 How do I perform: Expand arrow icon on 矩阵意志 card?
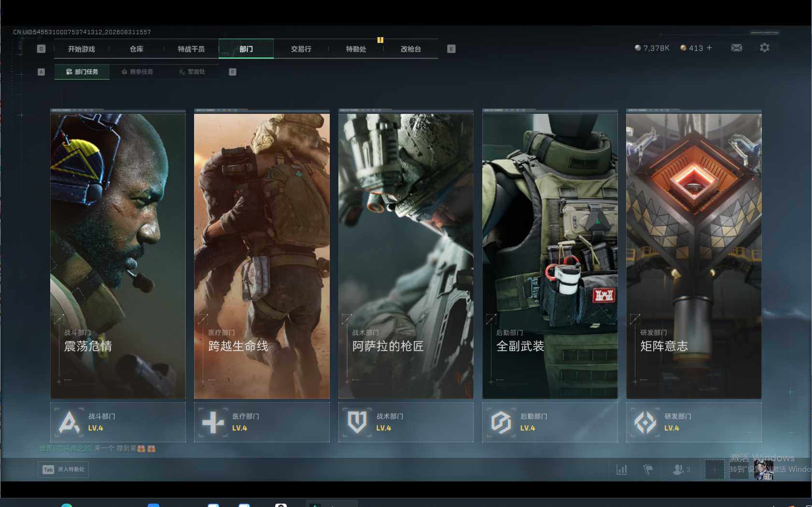click(x=635, y=319)
